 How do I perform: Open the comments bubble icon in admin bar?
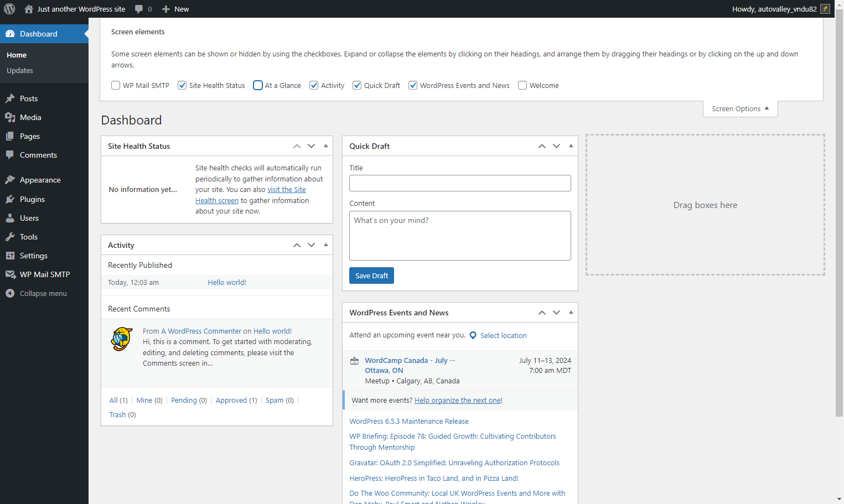click(x=139, y=9)
